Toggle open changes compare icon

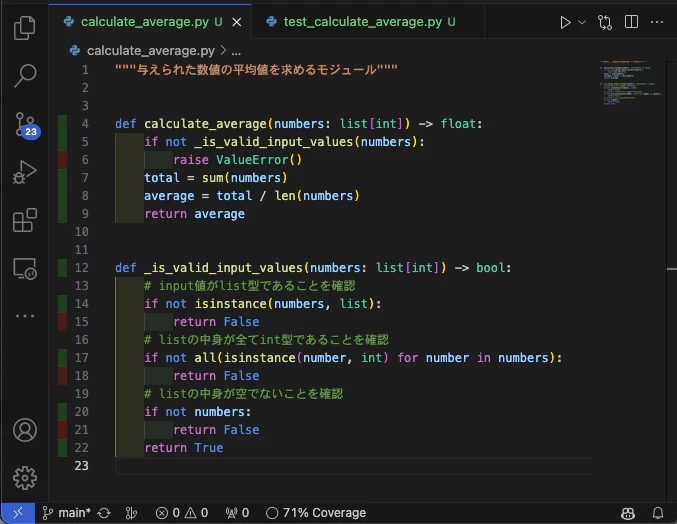tap(604, 22)
